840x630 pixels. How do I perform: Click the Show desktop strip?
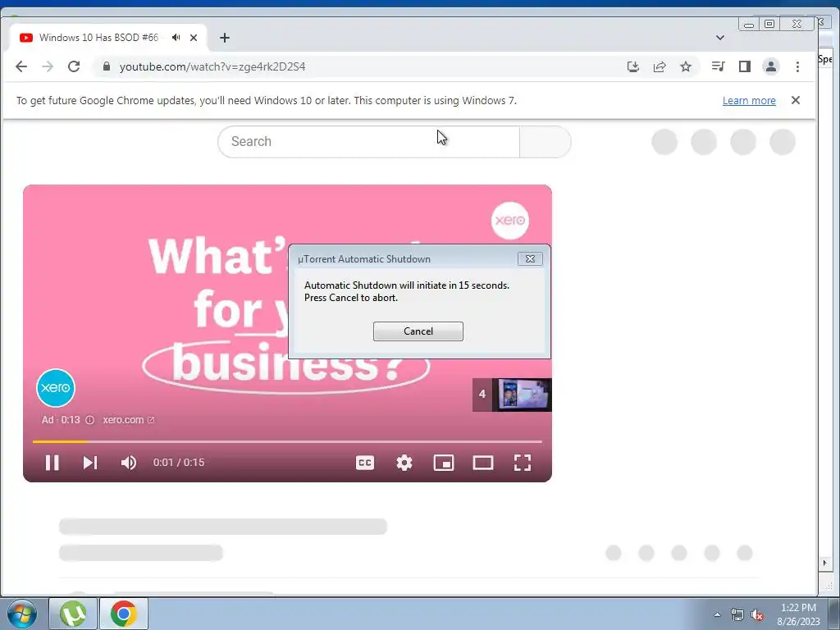833,614
